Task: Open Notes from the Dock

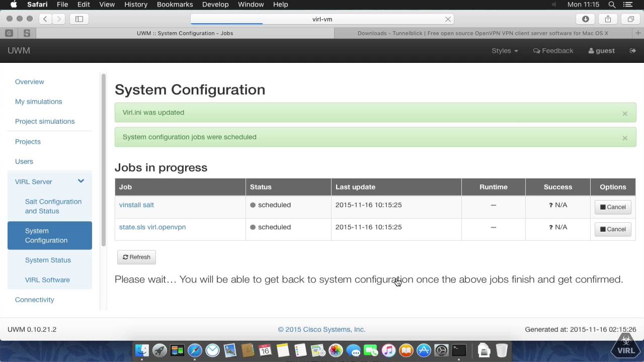Action: point(283,350)
